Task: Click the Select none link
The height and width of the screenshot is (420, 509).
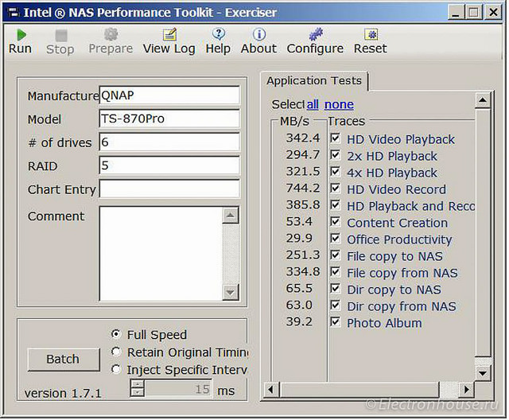Action: pyautogui.click(x=339, y=104)
